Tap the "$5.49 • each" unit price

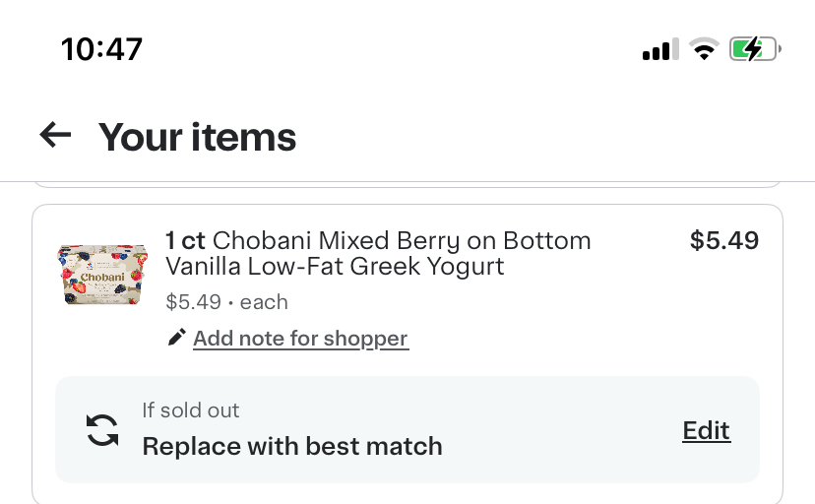click(x=226, y=302)
